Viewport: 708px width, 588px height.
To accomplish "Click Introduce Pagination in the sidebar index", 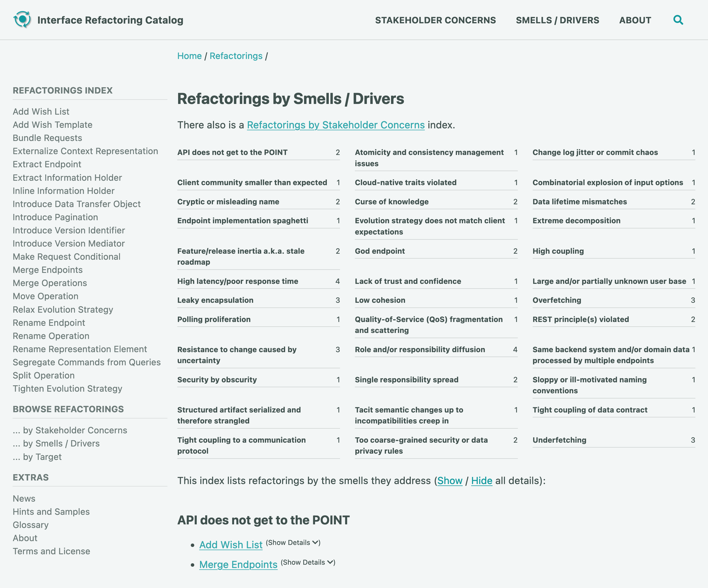I will coord(57,217).
